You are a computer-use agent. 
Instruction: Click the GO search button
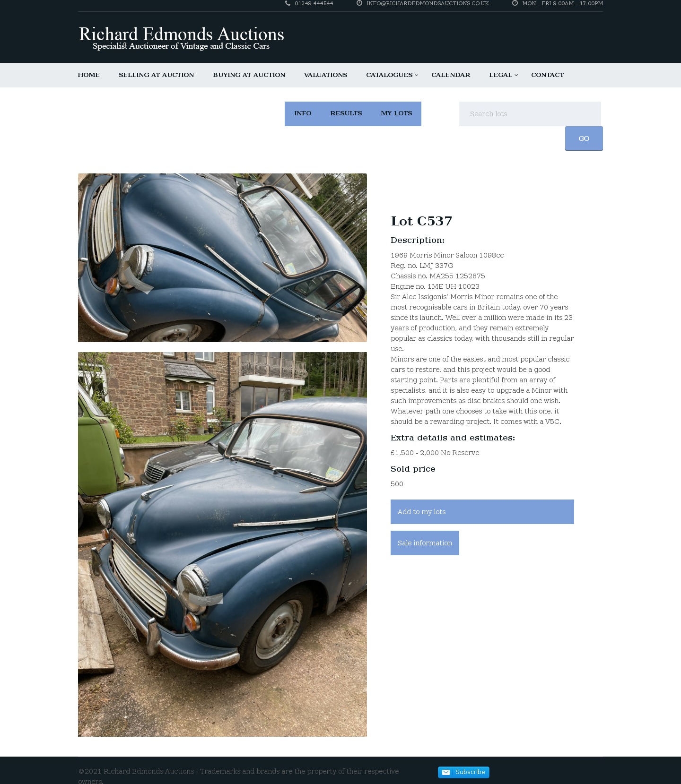tap(584, 138)
